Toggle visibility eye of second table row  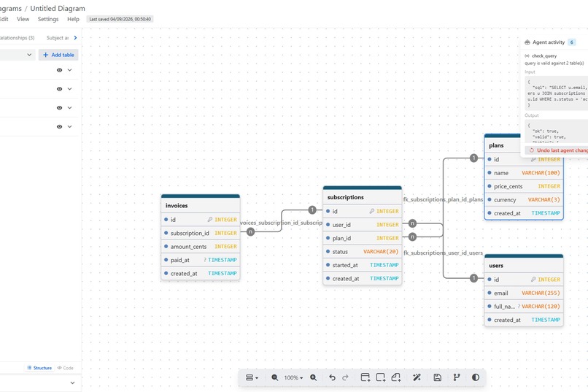[x=59, y=89]
